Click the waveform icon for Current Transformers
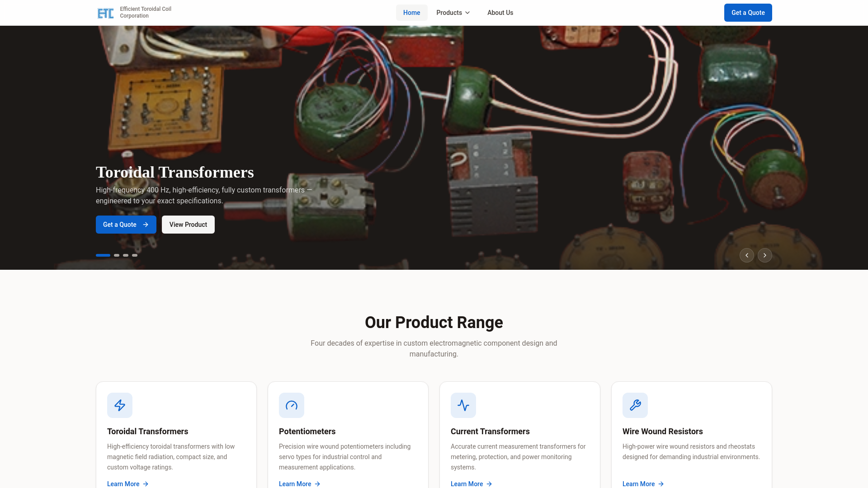This screenshot has width=868, height=488. click(x=463, y=405)
